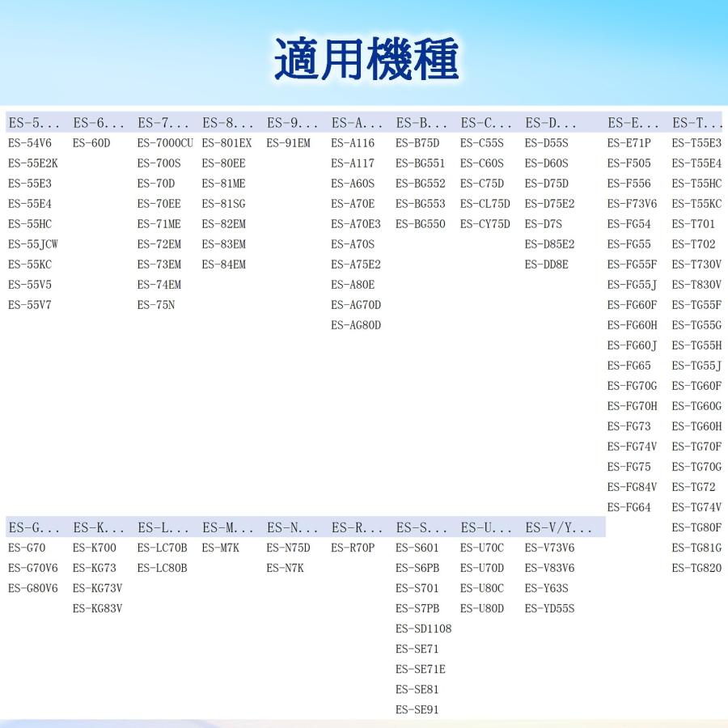Switch to the ES-S... section

click(x=419, y=527)
